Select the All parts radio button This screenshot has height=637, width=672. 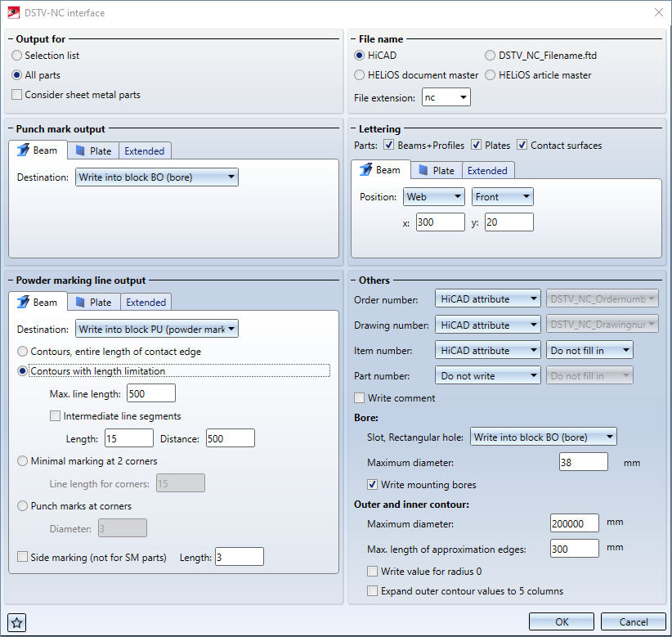(x=16, y=75)
